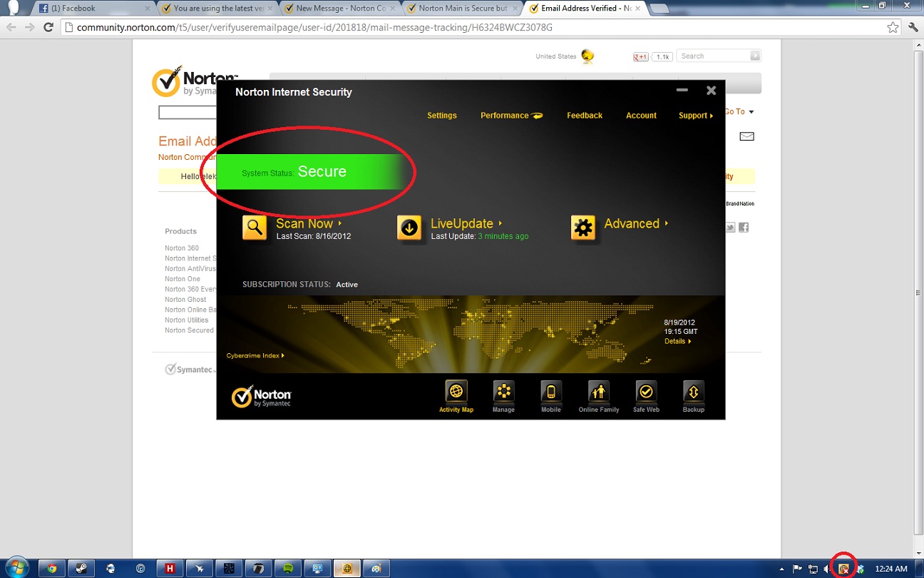Open the Manage icon in Norton
The height and width of the screenshot is (578, 924).
(x=503, y=392)
